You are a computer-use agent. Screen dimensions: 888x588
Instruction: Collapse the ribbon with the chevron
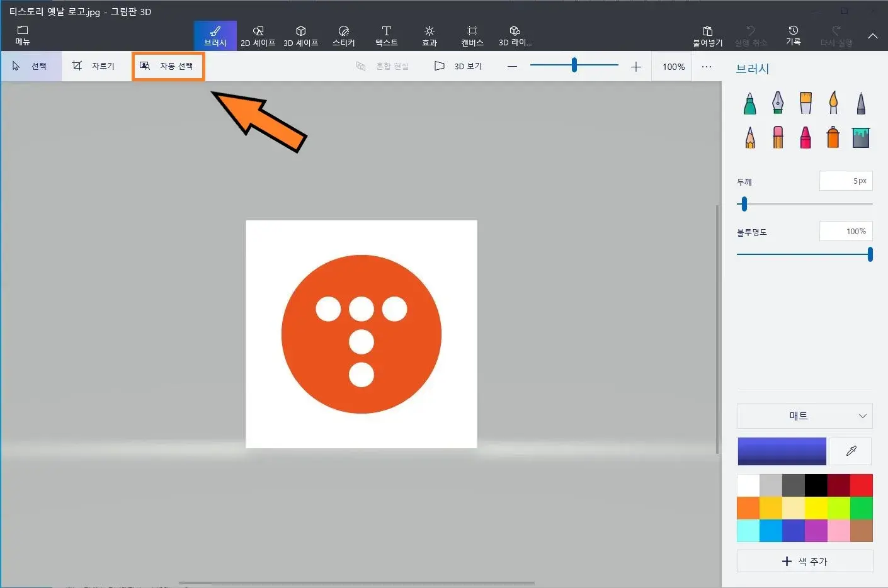click(x=873, y=37)
